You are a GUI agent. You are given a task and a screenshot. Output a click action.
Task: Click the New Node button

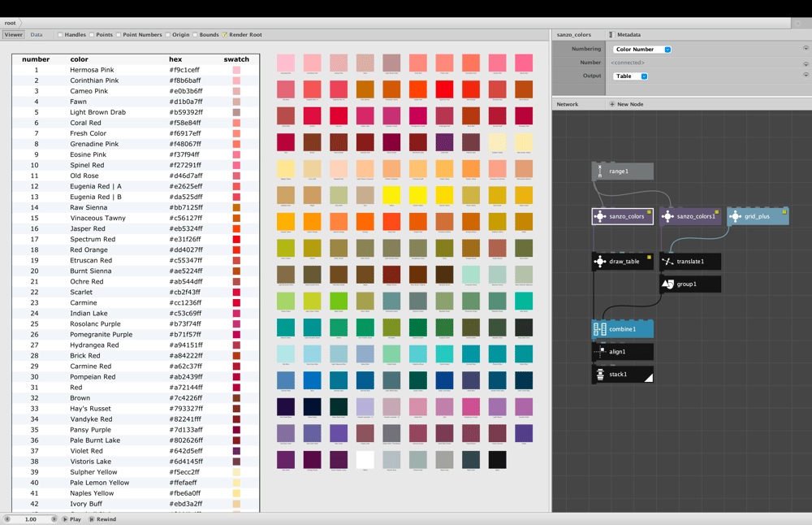(x=627, y=104)
